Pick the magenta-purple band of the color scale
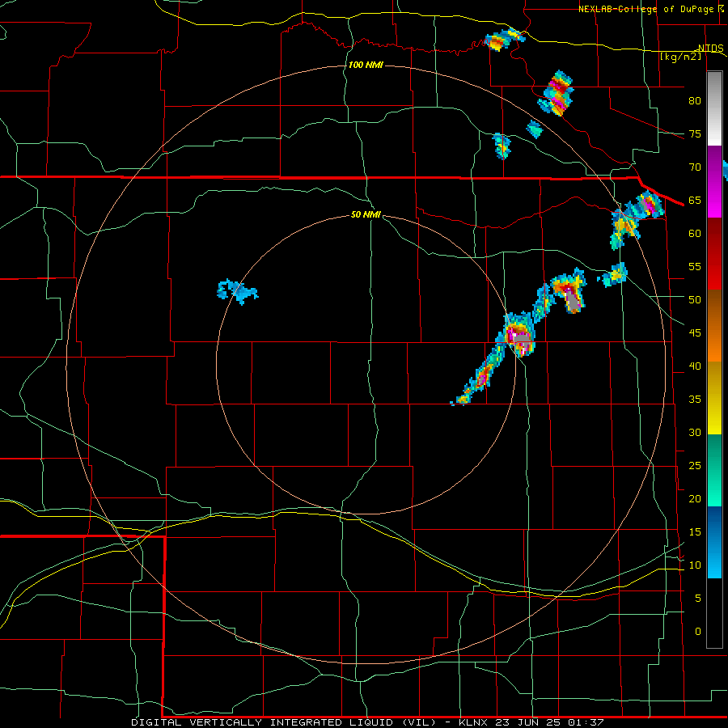The width and height of the screenshot is (728, 728). (714, 181)
